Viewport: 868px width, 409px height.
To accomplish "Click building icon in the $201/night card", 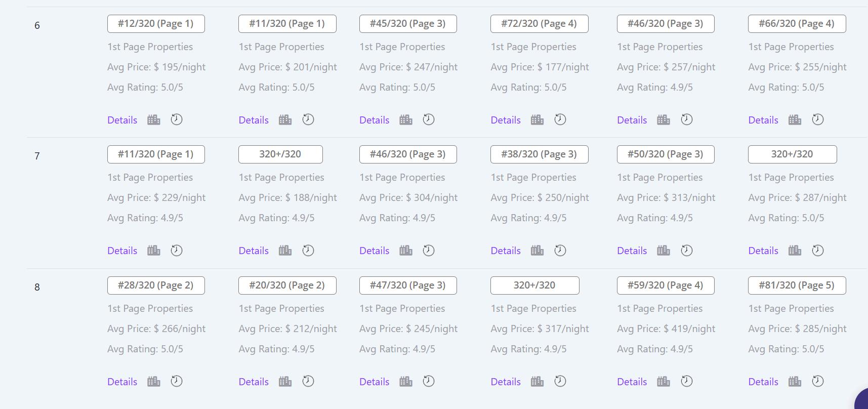I will (x=285, y=120).
